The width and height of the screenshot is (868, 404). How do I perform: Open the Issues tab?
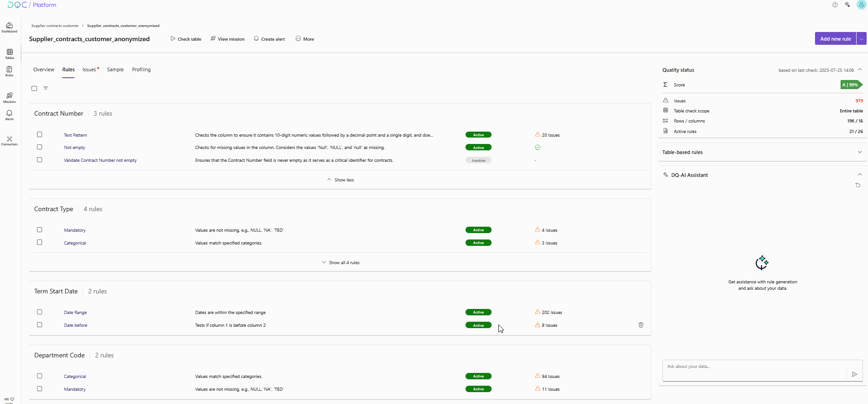tap(90, 69)
